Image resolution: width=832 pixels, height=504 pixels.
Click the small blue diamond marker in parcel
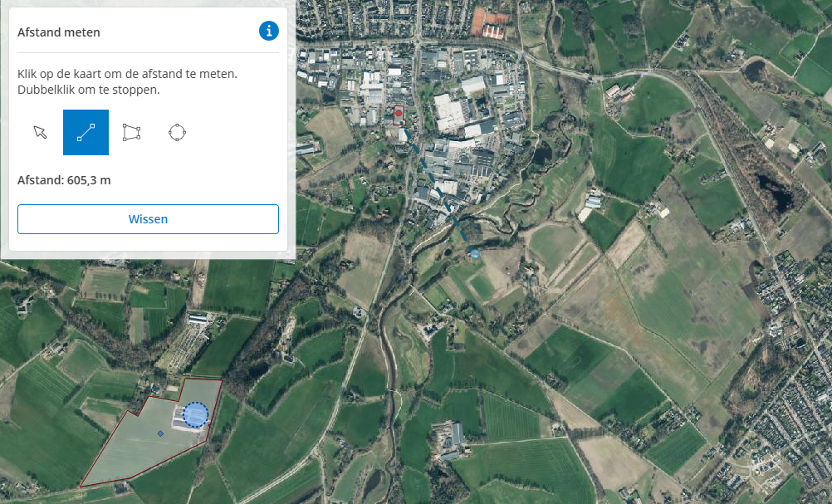pos(161,433)
